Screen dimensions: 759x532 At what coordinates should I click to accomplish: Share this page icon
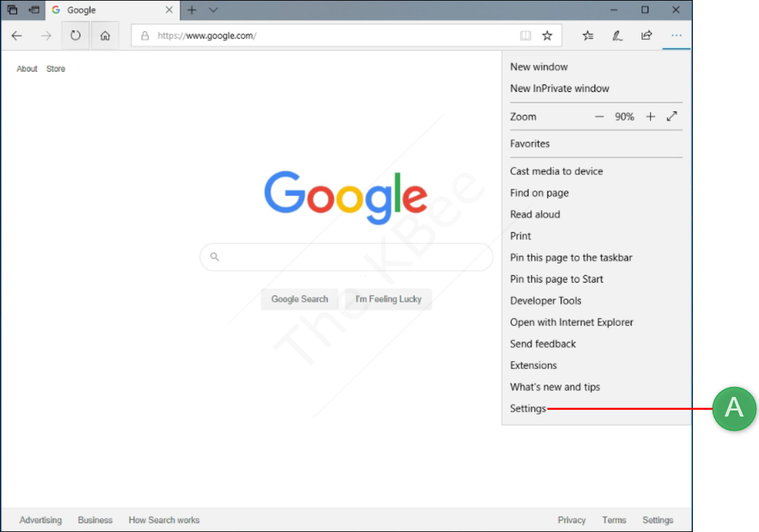[x=647, y=35]
